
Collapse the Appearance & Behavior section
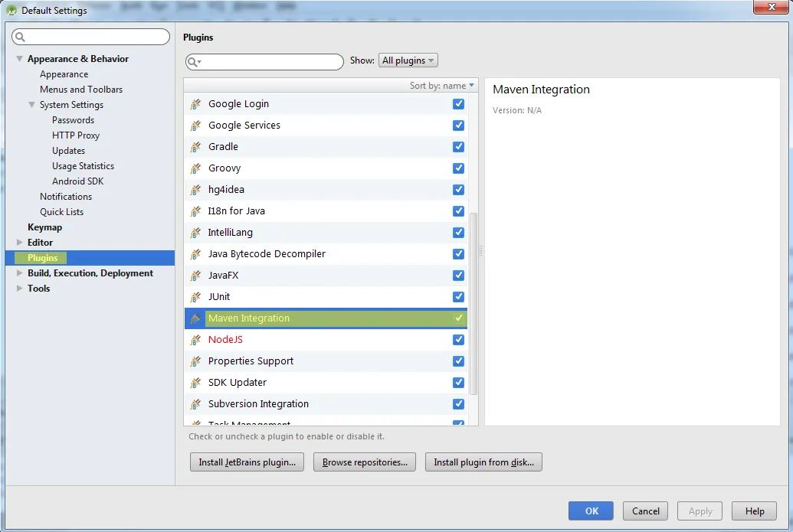point(19,59)
